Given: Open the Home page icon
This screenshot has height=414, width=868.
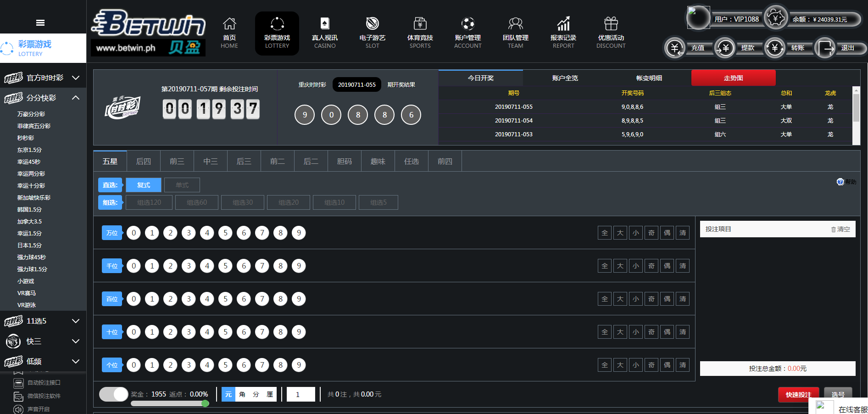Looking at the screenshot, I should point(229,24).
